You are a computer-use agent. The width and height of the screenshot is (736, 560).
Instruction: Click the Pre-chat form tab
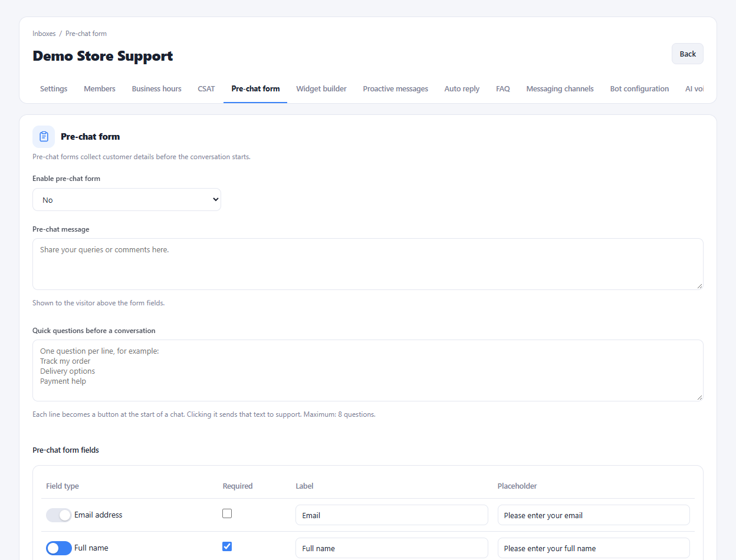coord(255,89)
